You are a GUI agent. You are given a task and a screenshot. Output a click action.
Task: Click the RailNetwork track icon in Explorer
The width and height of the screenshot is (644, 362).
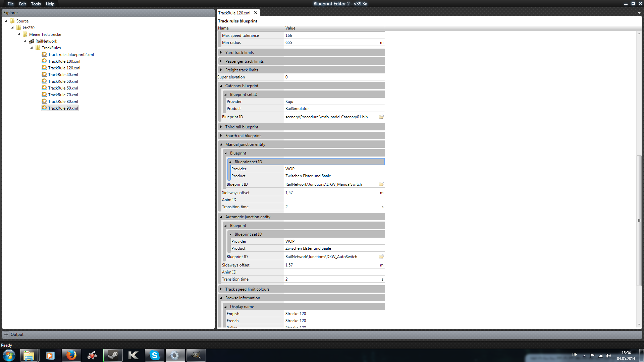click(32, 41)
